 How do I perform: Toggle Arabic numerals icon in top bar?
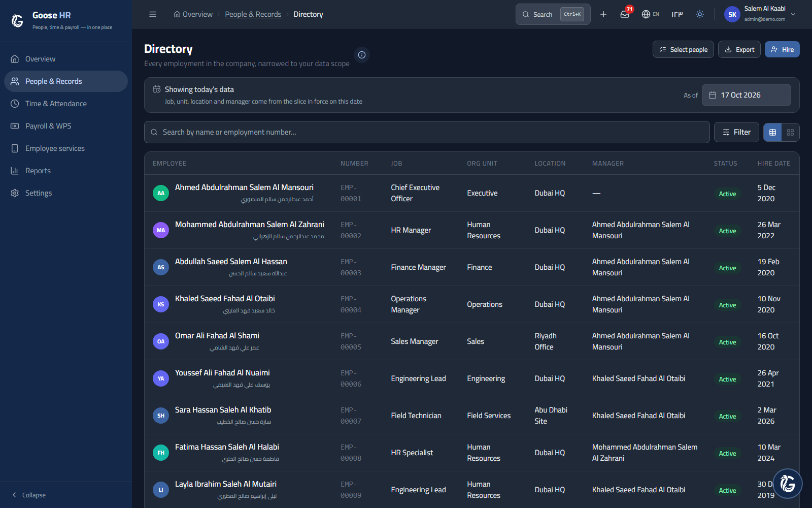point(677,14)
